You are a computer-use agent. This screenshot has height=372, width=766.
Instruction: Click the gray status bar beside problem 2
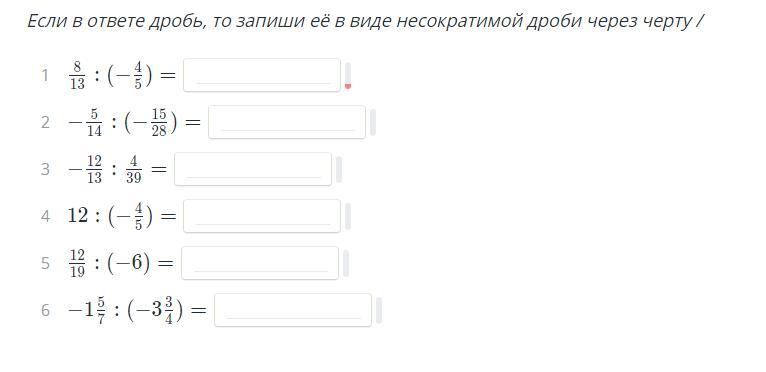[x=373, y=122]
